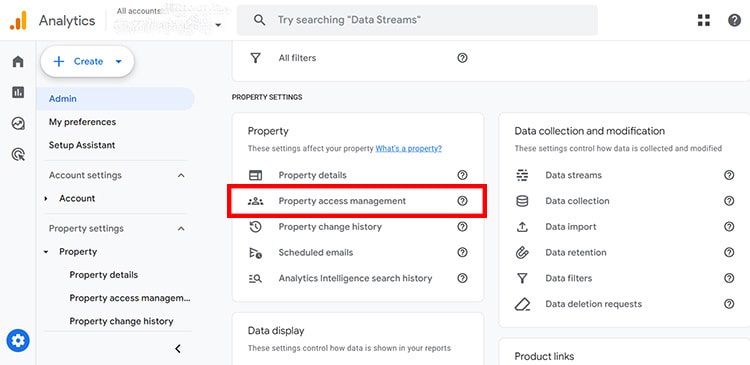Click the Data display card heading
Screen dimensions: 750x365
276,331
